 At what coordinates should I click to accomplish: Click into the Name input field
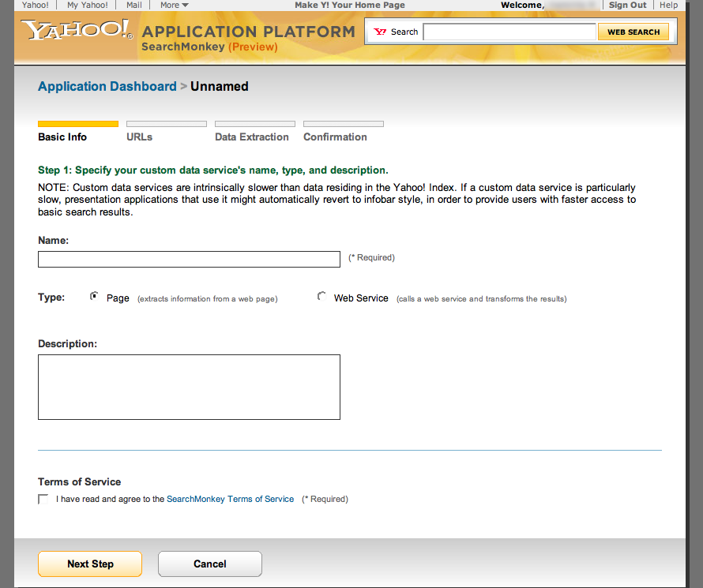pos(190,260)
